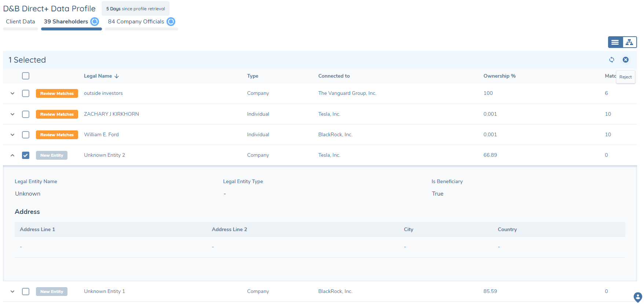Switch to hierarchy tree view icon
This screenshot has height=304, width=644.
pos(629,42)
